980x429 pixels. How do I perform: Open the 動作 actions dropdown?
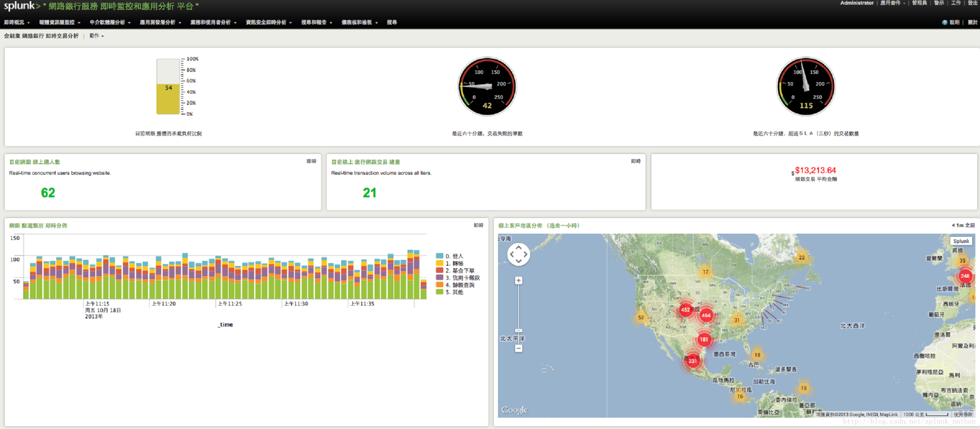coord(96,36)
